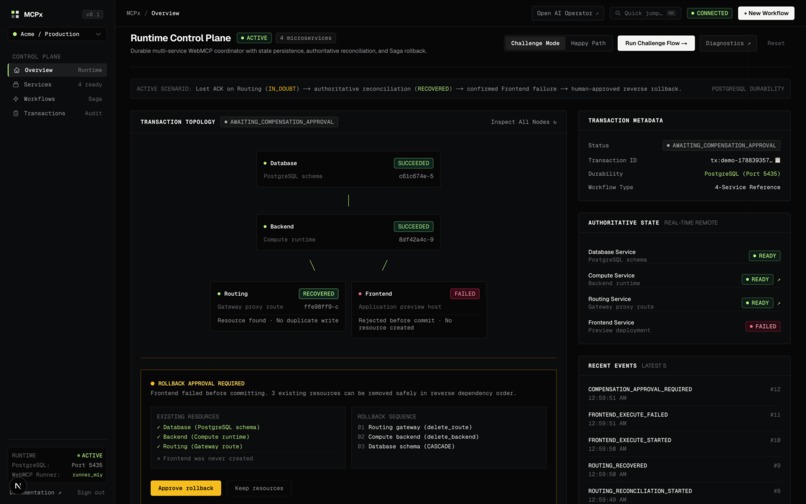Click Keep resources button
Image resolution: width=806 pixels, height=504 pixels.
click(259, 488)
